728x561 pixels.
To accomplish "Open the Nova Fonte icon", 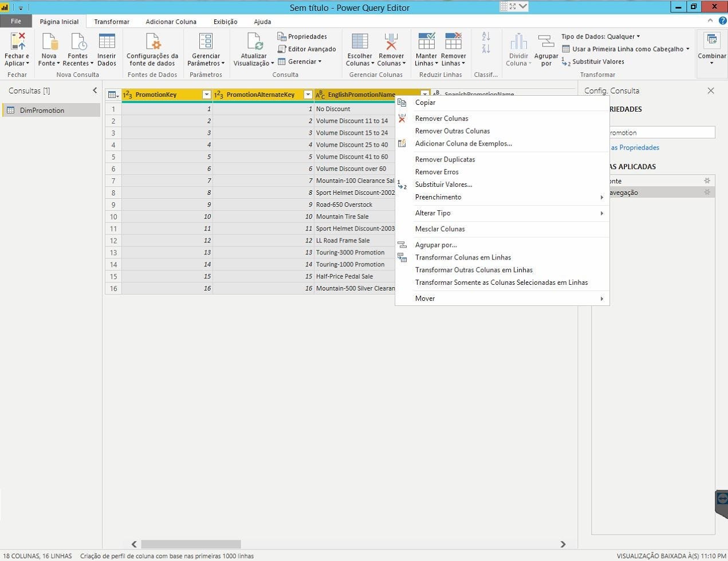I will (x=49, y=42).
